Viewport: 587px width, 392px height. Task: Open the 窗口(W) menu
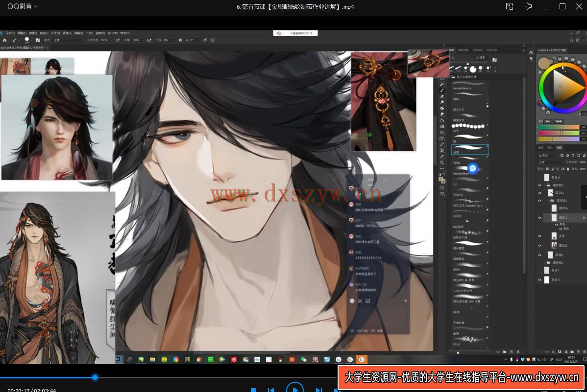pos(112,33)
